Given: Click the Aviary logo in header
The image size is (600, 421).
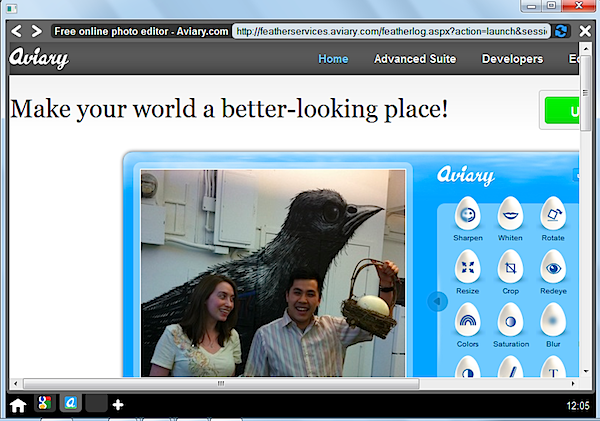Looking at the screenshot, I should [39, 58].
